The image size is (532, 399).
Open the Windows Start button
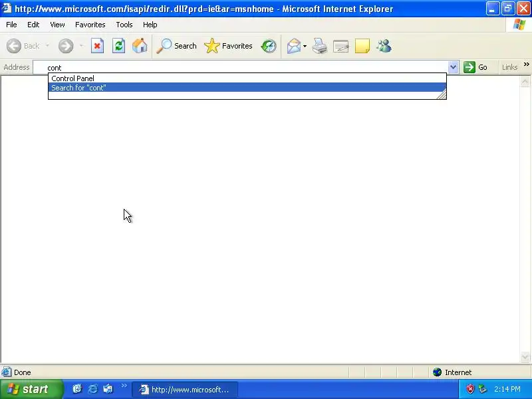pos(31,389)
